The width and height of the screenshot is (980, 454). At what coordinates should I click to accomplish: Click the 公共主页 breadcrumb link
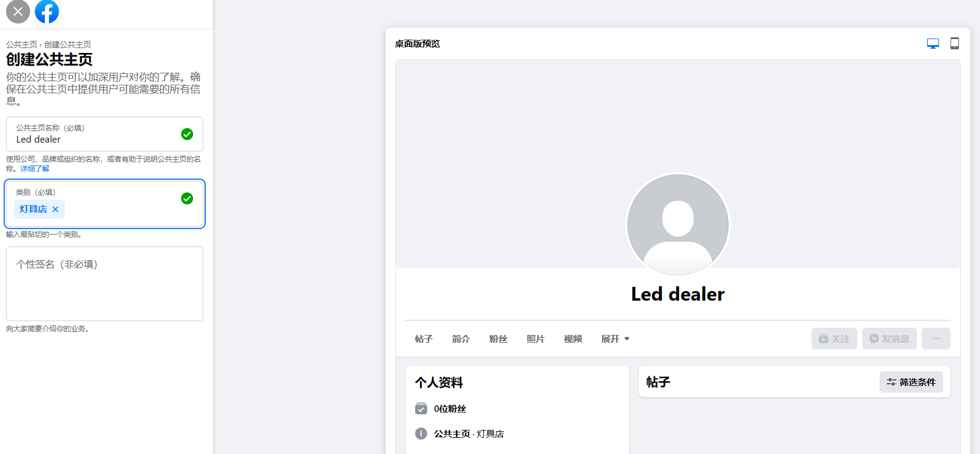tap(22, 44)
